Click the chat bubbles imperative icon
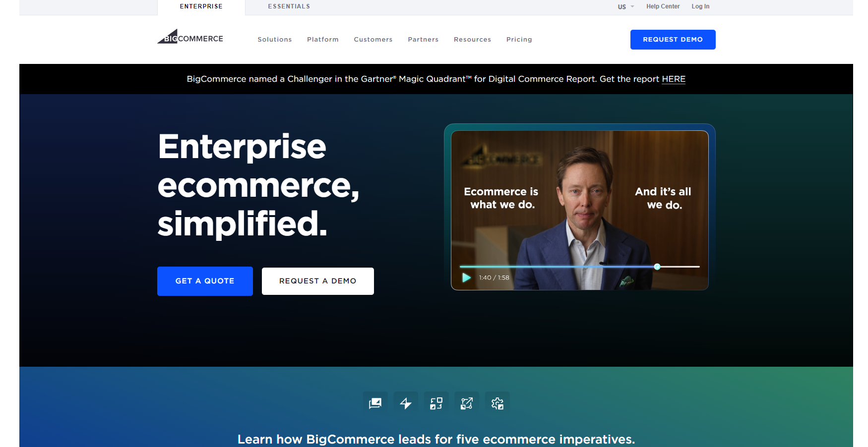This screenshot has height=447, width=868. click(375, 403)
